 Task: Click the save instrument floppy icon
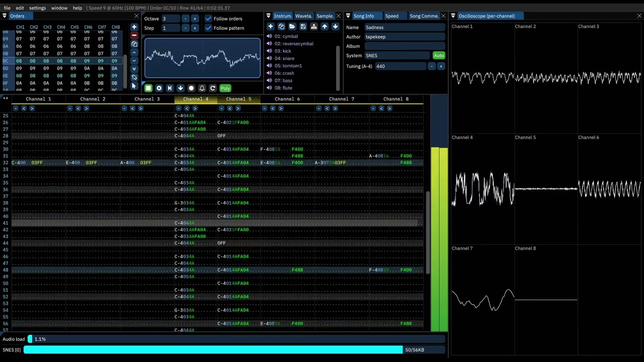tap(303, 27)
